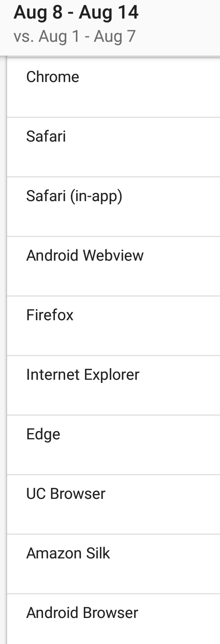Open the Internet Explorer row

point(113,385)
